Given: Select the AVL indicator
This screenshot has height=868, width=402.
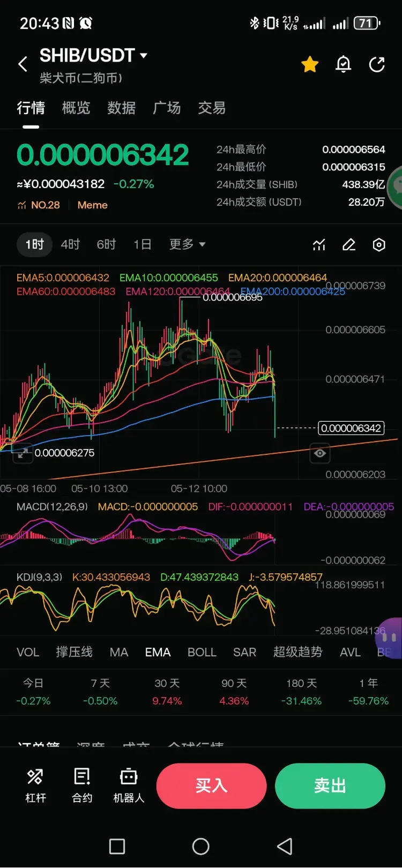Looking at the screenshot, I should tap(350, 652).
